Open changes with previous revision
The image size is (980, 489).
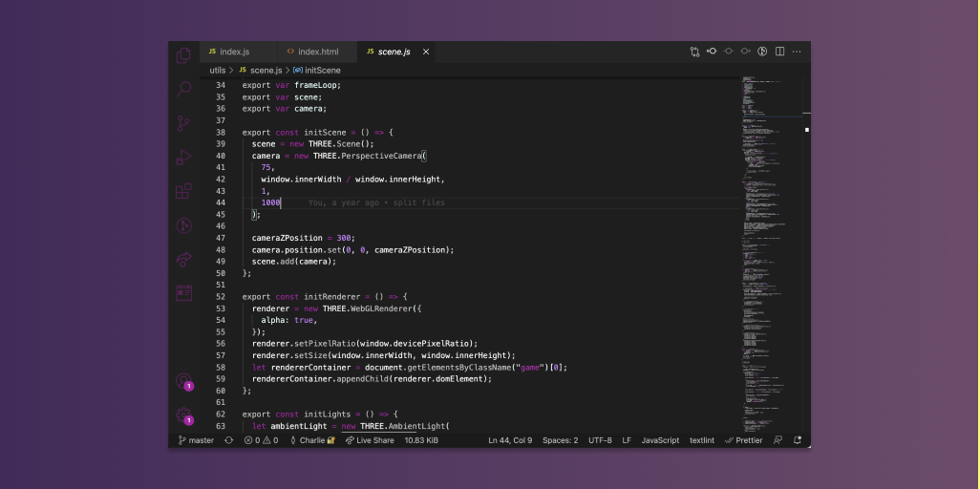[x=712, y=52]
